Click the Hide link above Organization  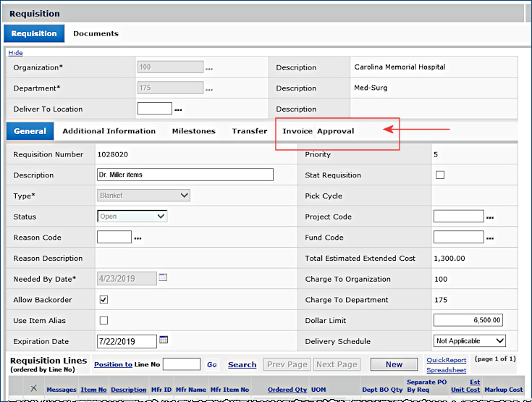tap(15, 53)
